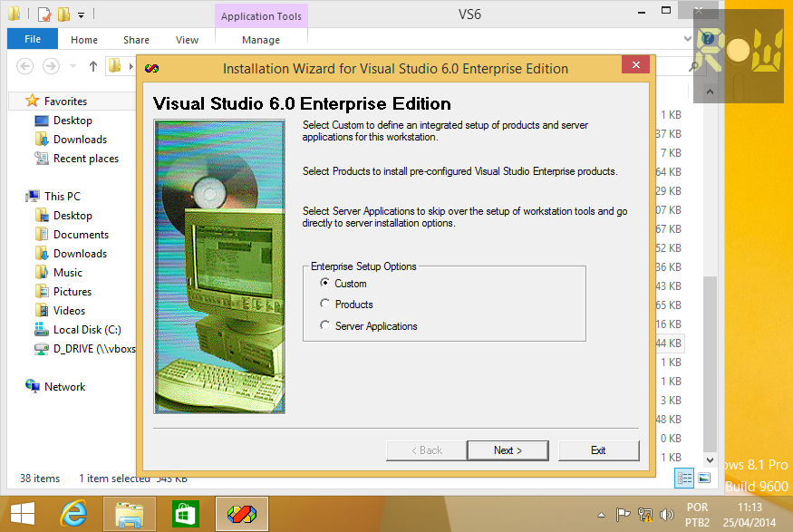Screen dimensions: 793x532
Task: Go up one folder level
Action: (93, 66)
